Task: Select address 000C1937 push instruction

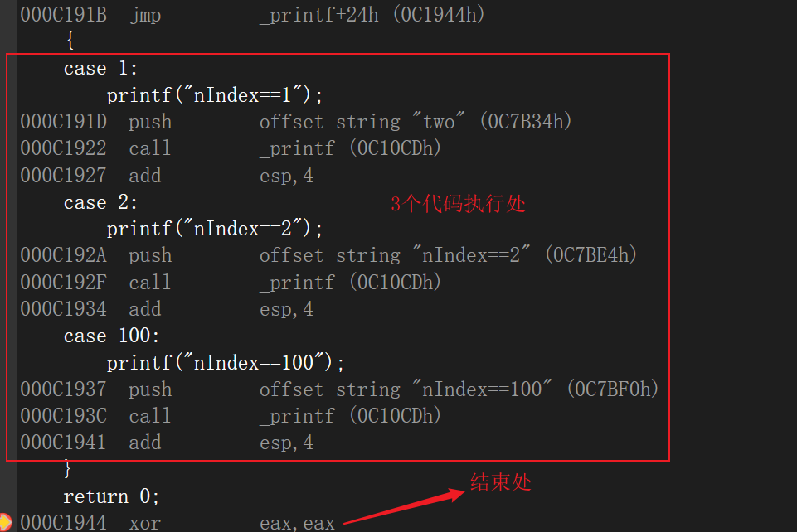Action: tap(339, 389)
